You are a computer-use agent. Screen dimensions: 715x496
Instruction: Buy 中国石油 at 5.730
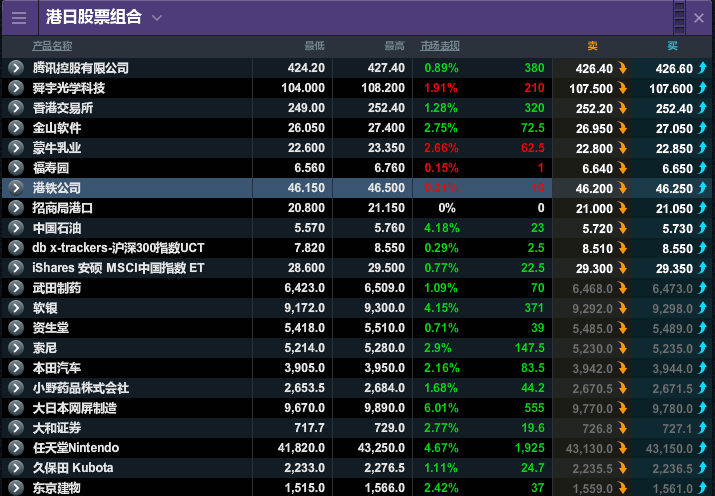(672, 228)
